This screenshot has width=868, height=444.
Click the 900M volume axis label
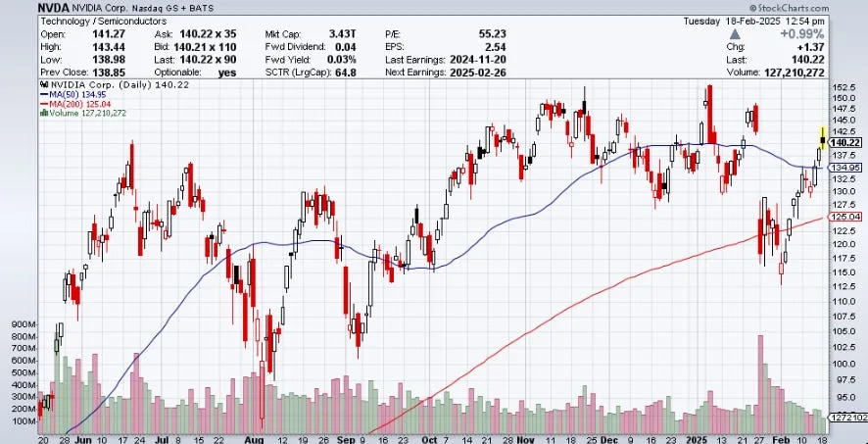(24, 324)
